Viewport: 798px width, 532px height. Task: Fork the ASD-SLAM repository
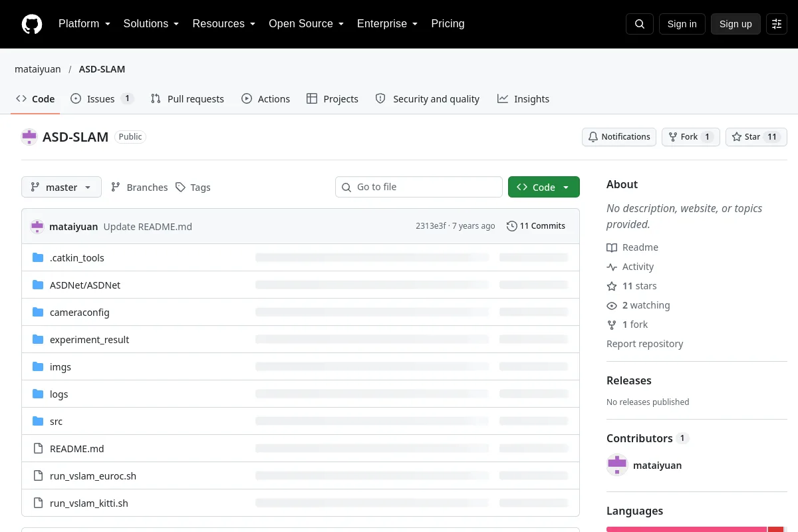691,137
